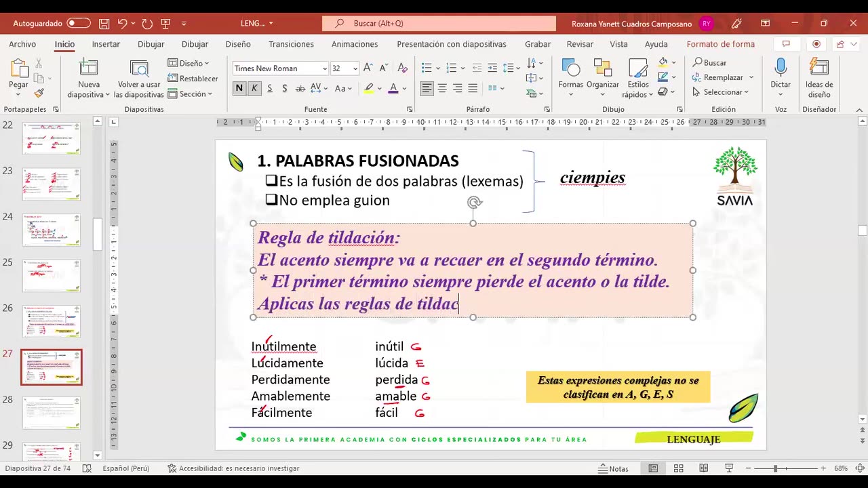
Task: Click the Buscar (Alt+Q) search box
Action: 439,23
